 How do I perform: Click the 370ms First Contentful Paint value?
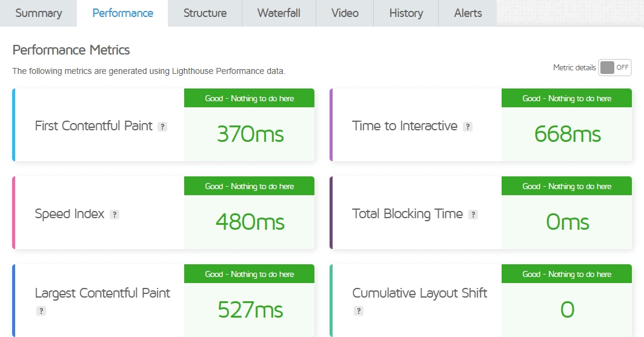pyautogui.click(x=250, y=134)
